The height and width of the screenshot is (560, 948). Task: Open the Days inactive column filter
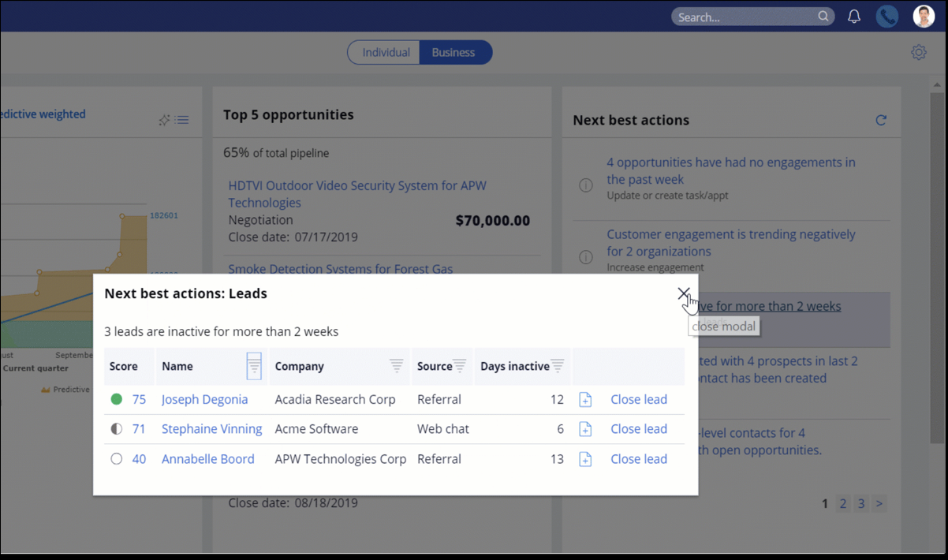[x=558, y=366]
